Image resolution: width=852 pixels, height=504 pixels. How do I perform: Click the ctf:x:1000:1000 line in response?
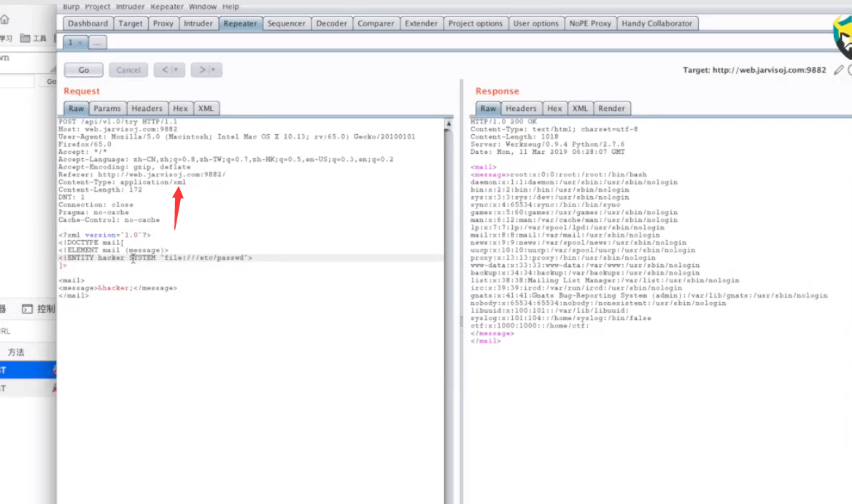tap(530, 326)
